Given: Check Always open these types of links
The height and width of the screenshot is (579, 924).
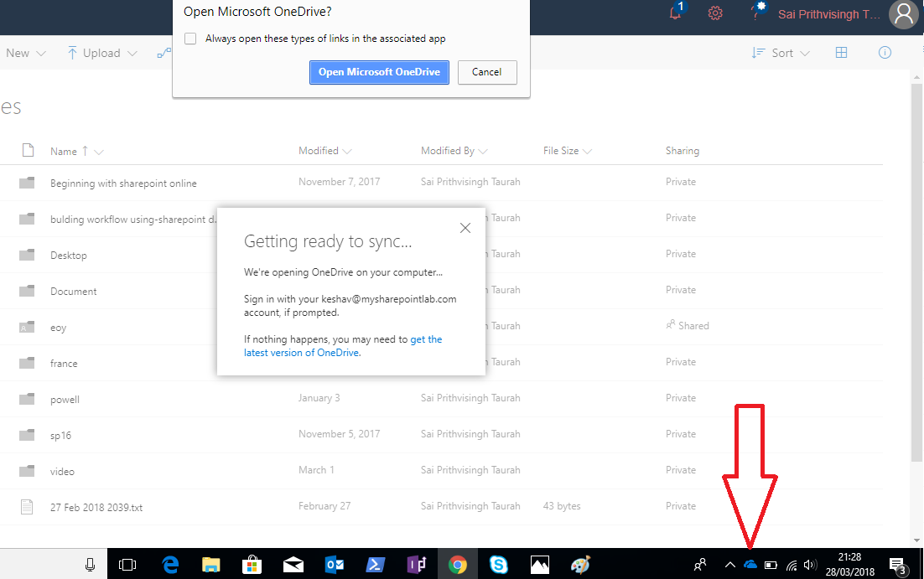Looking at the screenshot, I should point(190,39).
